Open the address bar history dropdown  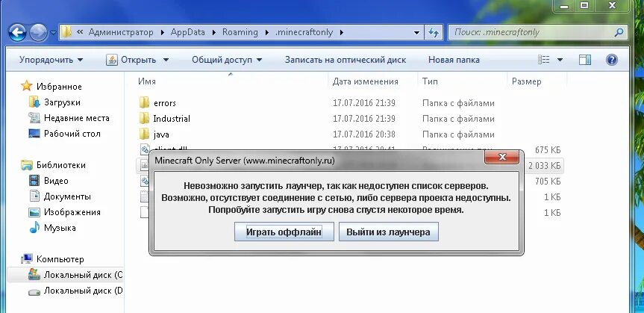[416, 32]
